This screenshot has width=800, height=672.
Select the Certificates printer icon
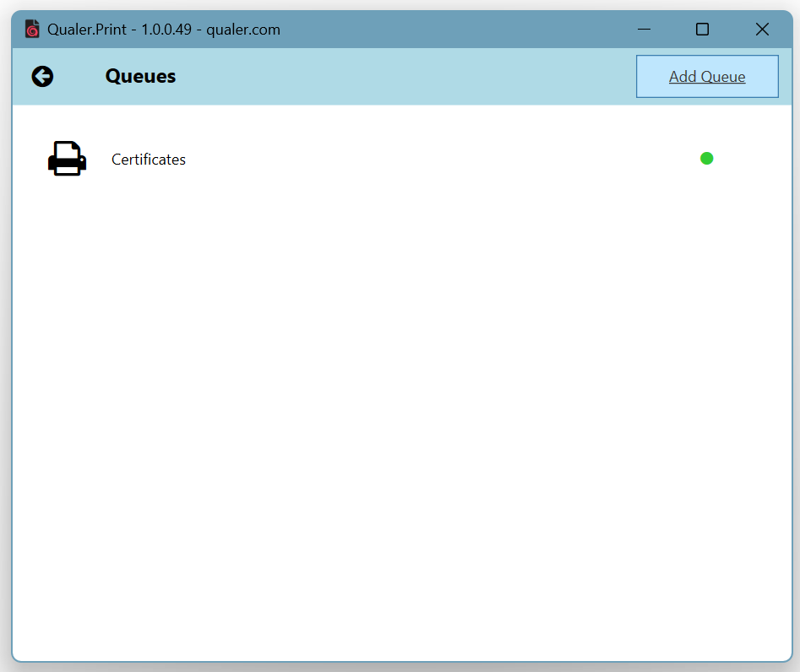coord(67,159)
